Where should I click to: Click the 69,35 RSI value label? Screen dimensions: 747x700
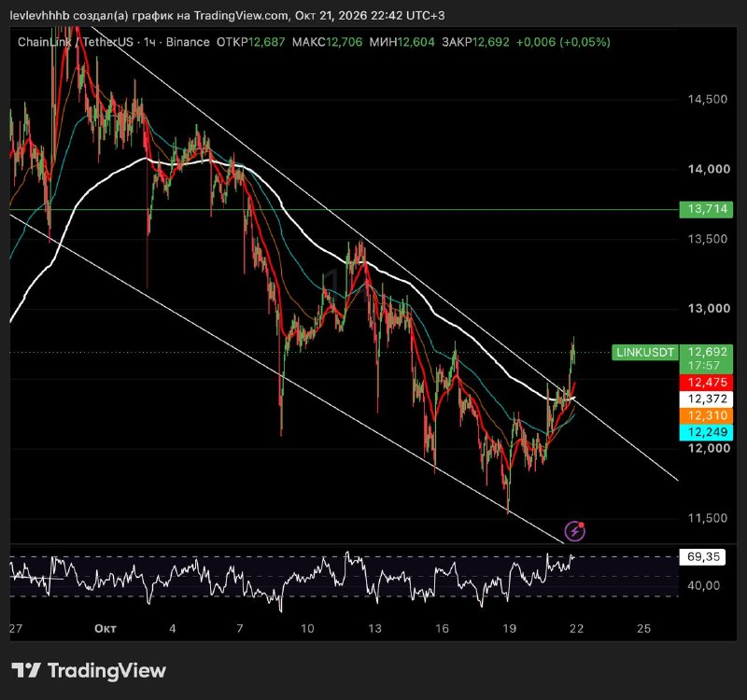pos(702,556)
